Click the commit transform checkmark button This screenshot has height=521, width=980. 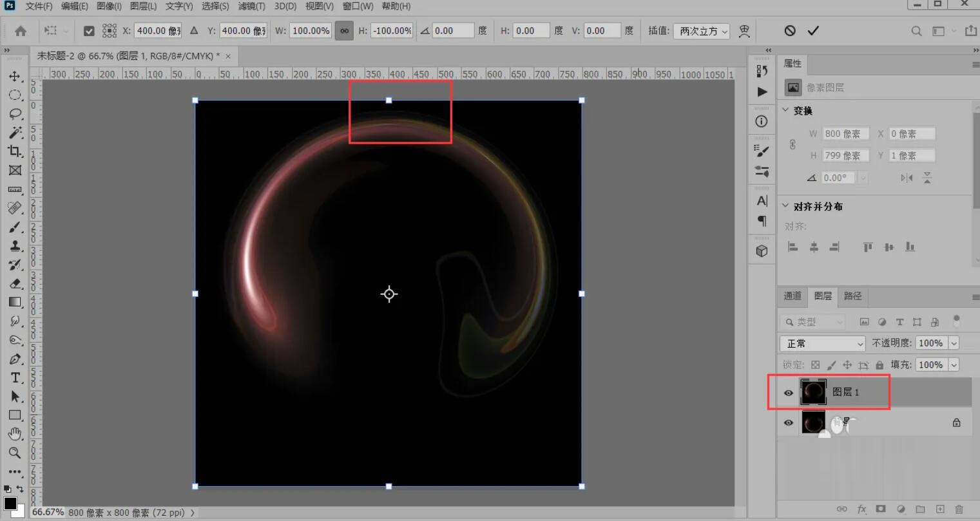(812, 30)
